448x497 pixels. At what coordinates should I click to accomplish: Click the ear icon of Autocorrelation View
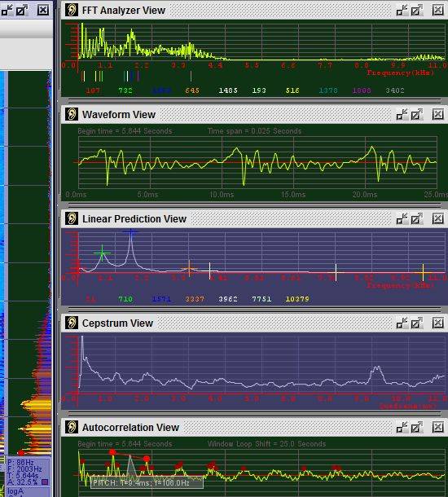tap(72, 427)
